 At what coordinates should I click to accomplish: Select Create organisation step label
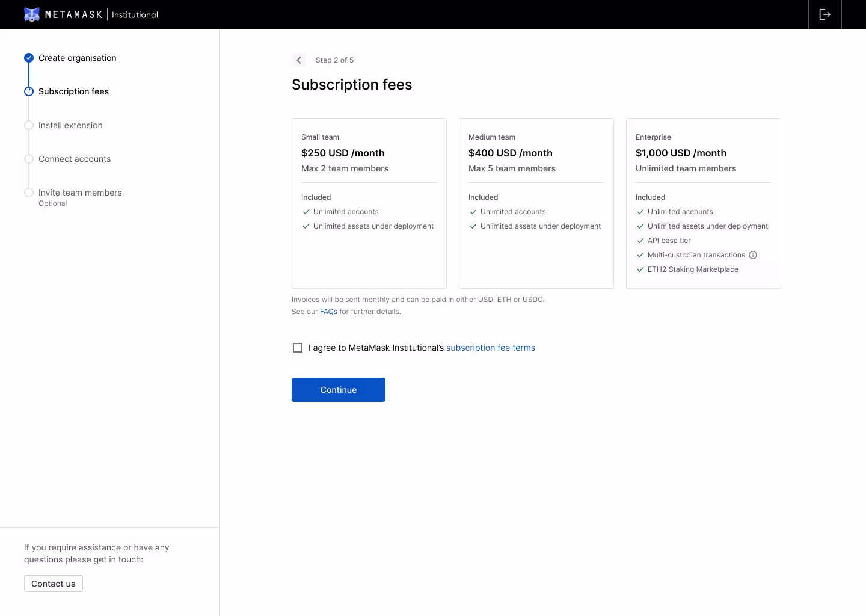click(x=78, y=58)
